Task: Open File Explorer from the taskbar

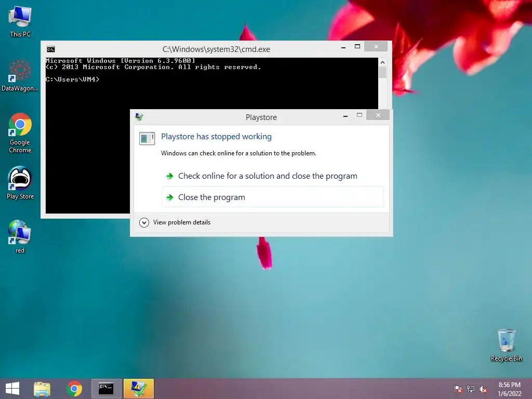Action: pyautogui.click(x=42, y=389)
